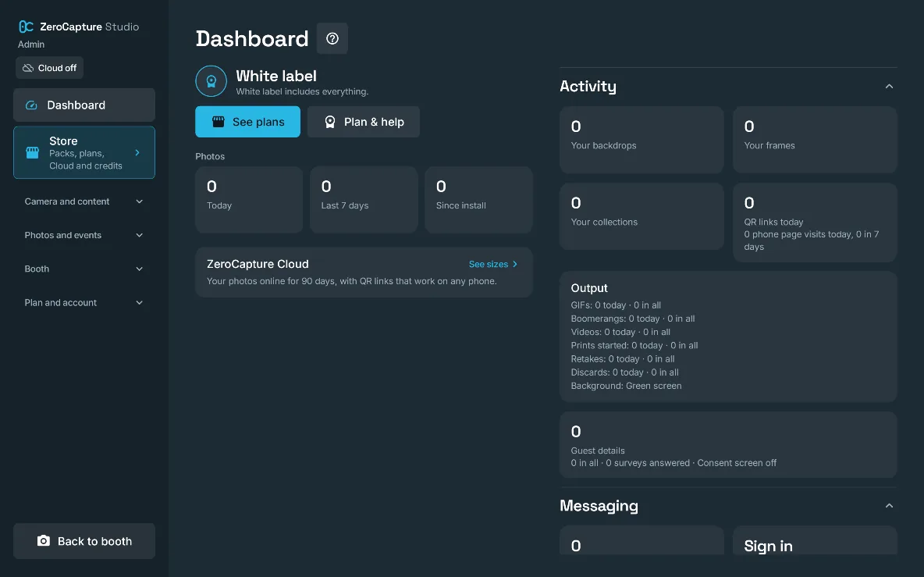Click the Discards count line
924x577 pixels.
coord(624,372)
